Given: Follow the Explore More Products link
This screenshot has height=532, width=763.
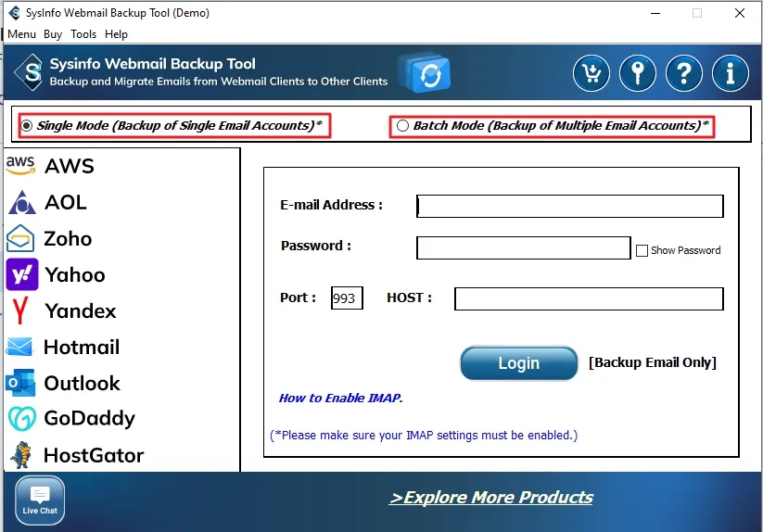Looking at the screenshot, I should (x=491, y=498).
